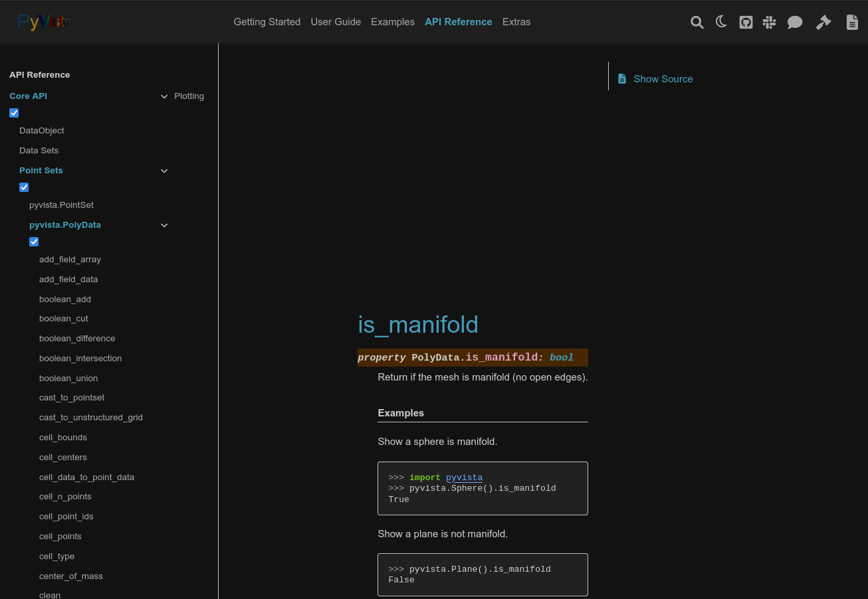
Task: Open the cast_to_pointset sidebar entry
Action: tap(72, 397)
